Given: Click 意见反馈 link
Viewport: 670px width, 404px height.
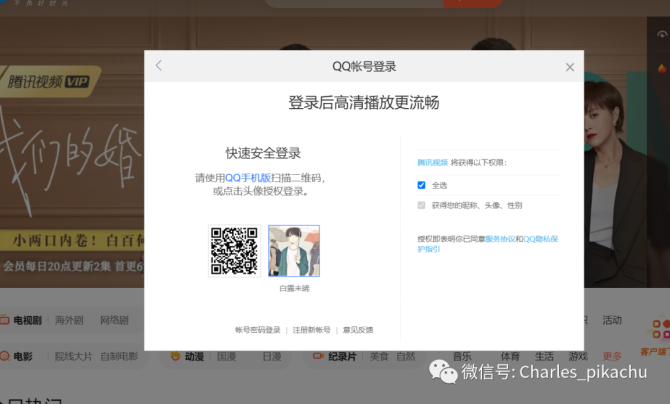Looking at the screenshot, I should [358, 330].
